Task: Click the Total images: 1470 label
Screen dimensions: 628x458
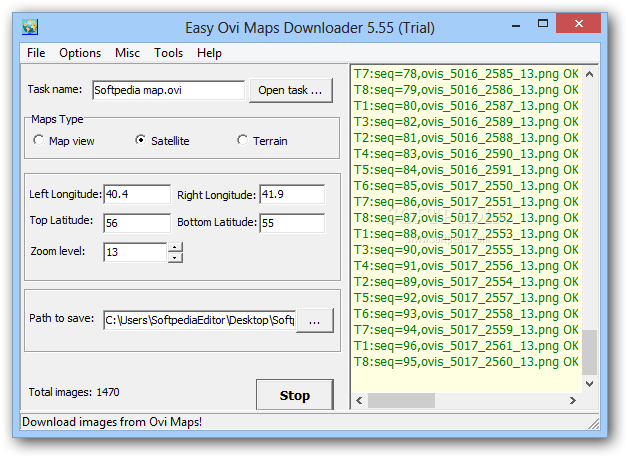Action: click(74, 392)
